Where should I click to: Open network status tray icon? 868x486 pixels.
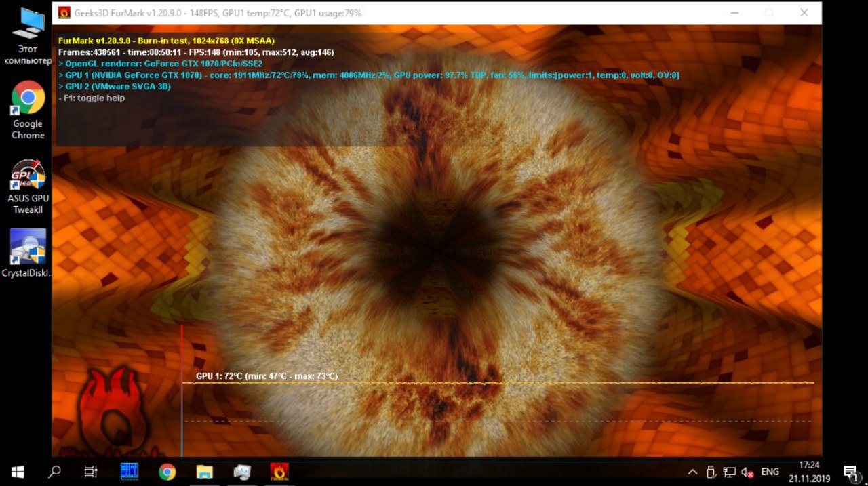tap(730, 472)
